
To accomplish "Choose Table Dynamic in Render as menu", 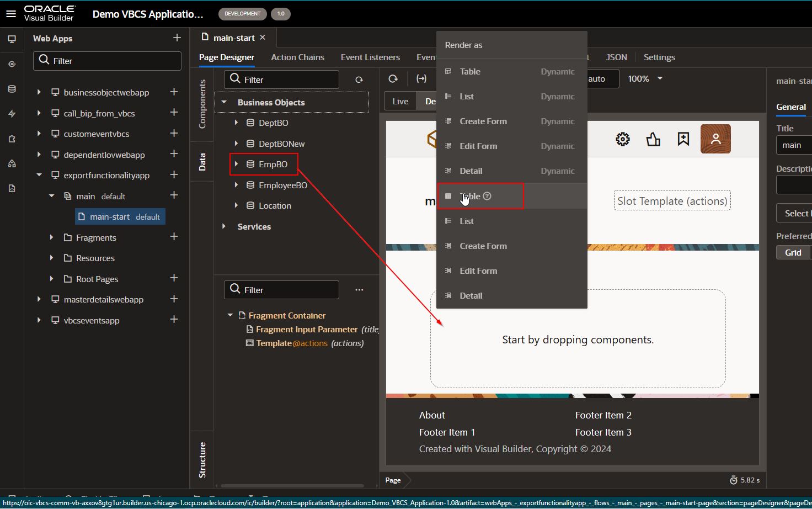I will point(511,72).
